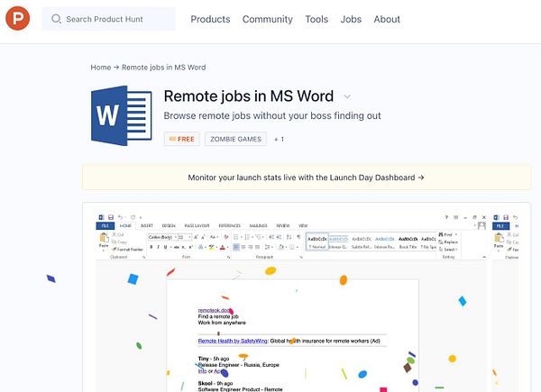Open the Line Spacing dropdown
Image resolution: width=541 pixels, height=392 pixels.
tap(267, 247)
